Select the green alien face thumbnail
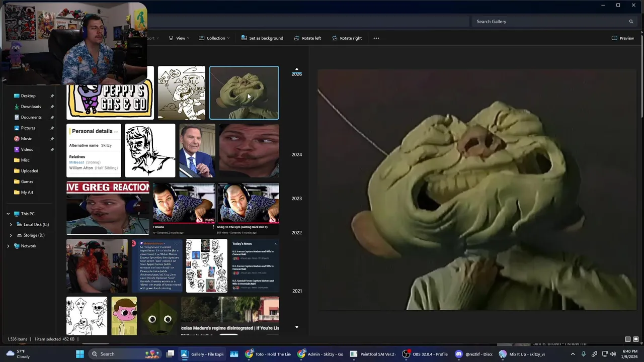The image size is (644, 362). coord(158,316)
